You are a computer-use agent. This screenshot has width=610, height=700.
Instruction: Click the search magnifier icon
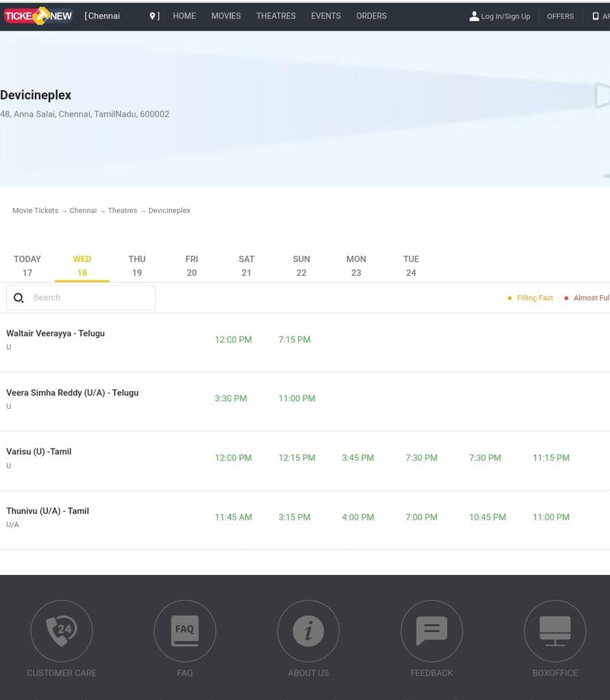click(18, 298)
